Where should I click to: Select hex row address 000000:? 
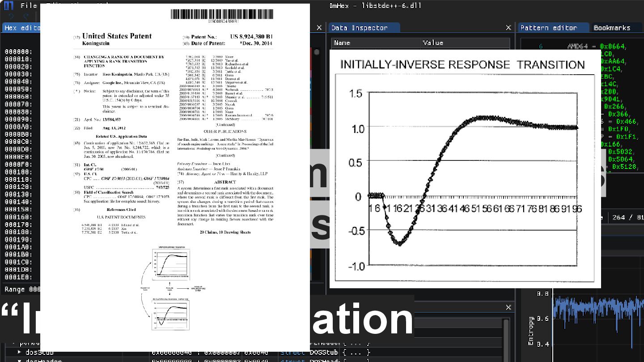[18, 52]
